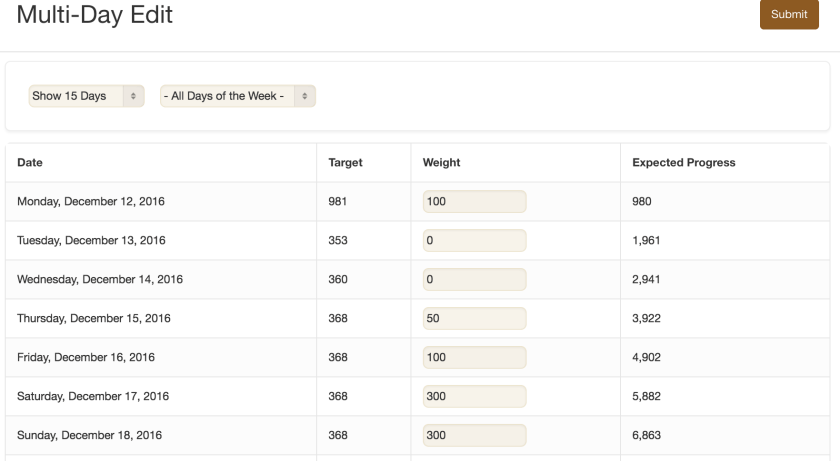Viewport: 840px width, 461px height.
Task: Click the Friday, December 16 weight input
Action: tap(474, 358)
